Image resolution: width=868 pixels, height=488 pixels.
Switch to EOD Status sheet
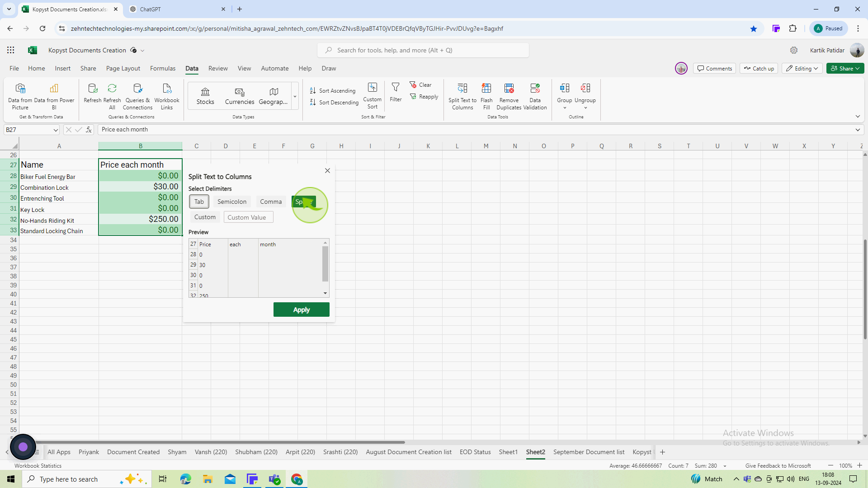[x=475, y=452]
